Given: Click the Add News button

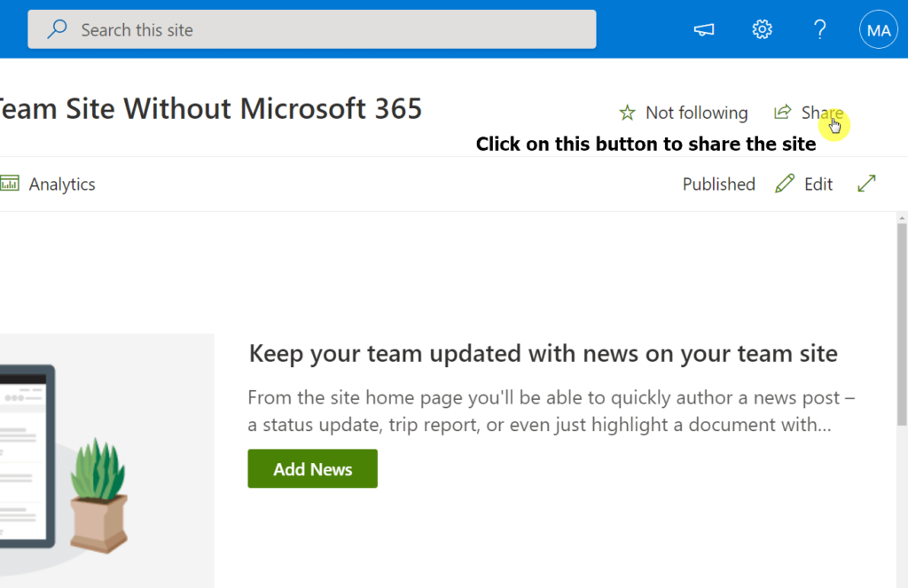Looking at the screenshot, I should pyautogui.click(x=313, y=468).
